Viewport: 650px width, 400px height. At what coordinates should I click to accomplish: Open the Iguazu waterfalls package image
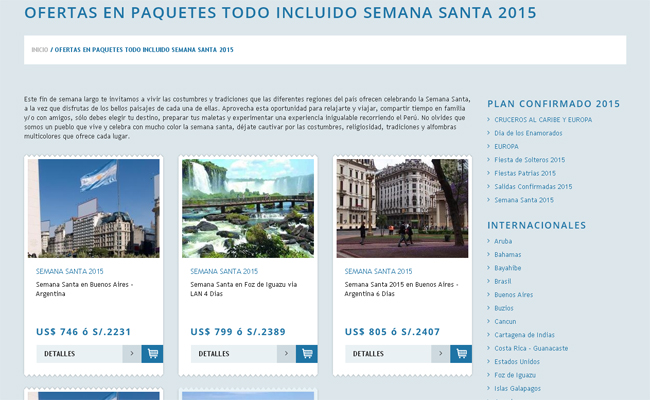(247, 208)
